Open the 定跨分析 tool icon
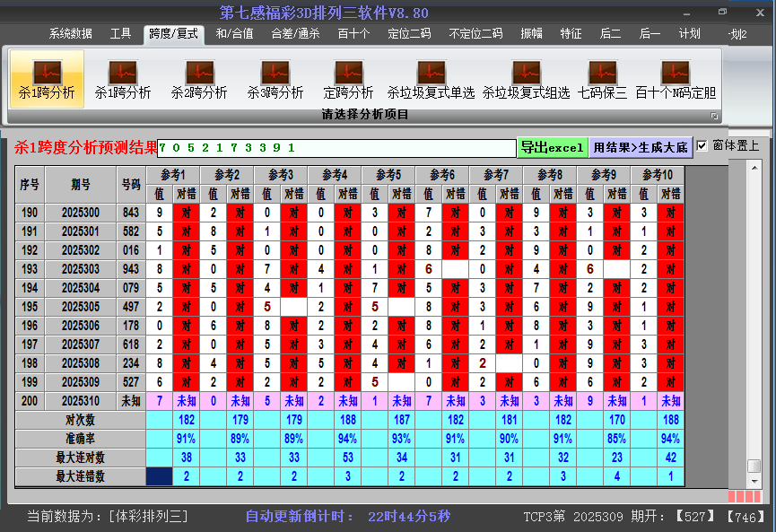 [x=348, y=79]
